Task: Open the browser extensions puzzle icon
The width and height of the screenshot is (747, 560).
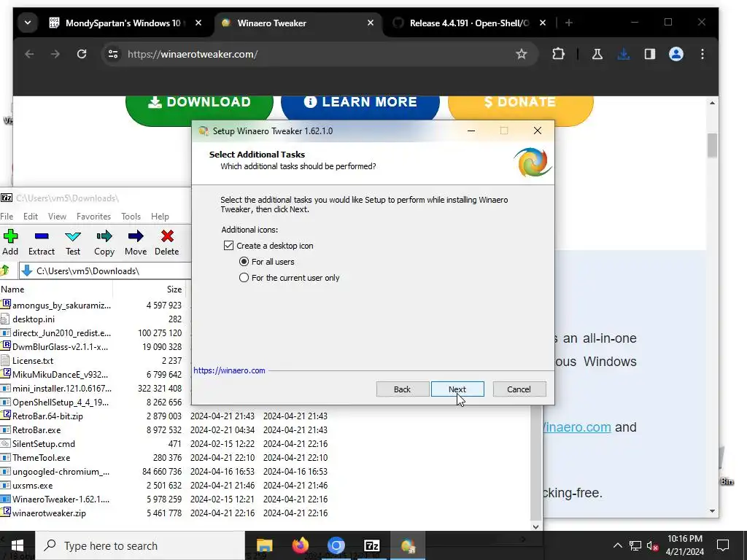Action: coord(558,54)
